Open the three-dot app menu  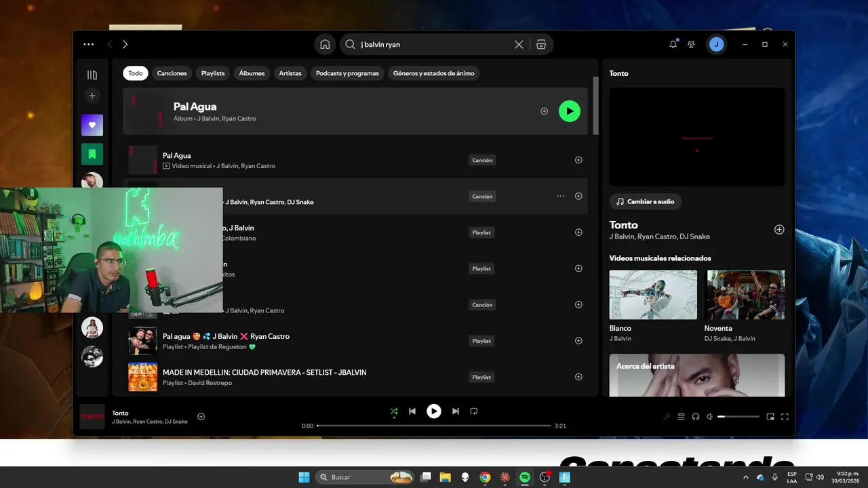click(x=89, y=44)
